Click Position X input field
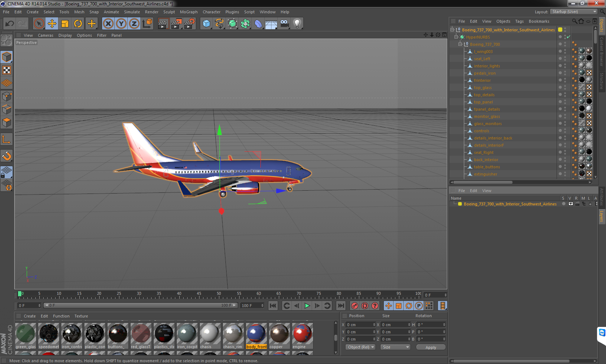This screenshot has width=606, height=364. (x=361, y=325)
